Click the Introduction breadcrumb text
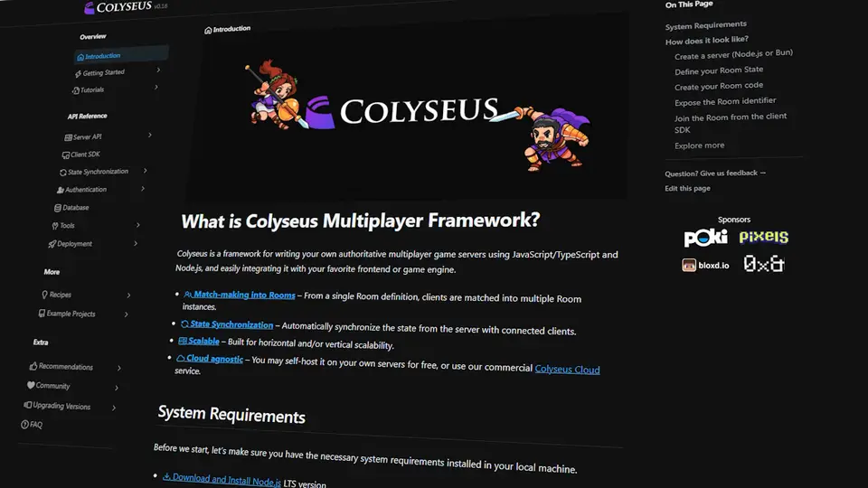Viewport: 868px width, 488px height. [x=232, y=29]
